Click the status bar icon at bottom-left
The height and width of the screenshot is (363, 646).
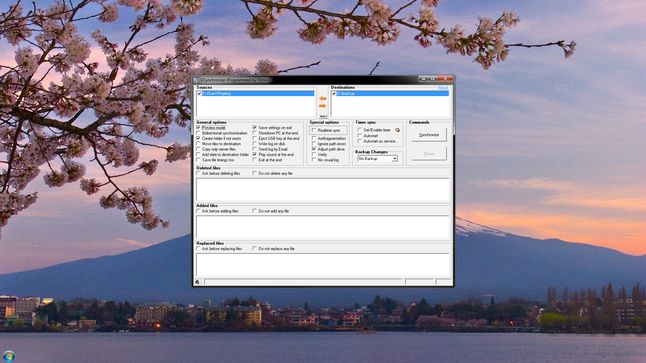[197, 282]
